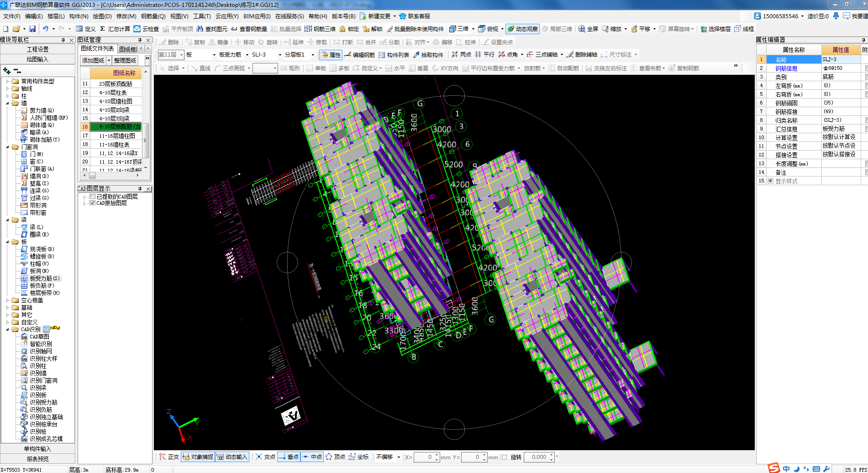Click the 锁定 lock icon
868x473 pixels.
tap(349, 29)
